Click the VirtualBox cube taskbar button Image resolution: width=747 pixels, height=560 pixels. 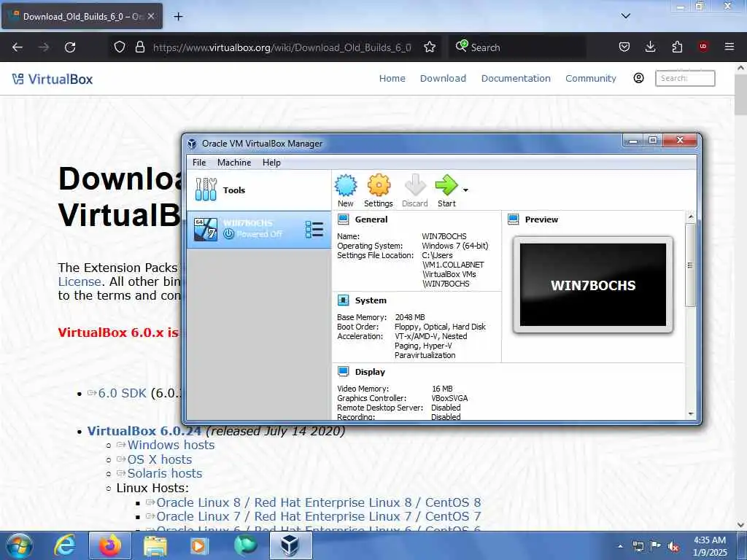pyautogui.click(x=290, y=545)
